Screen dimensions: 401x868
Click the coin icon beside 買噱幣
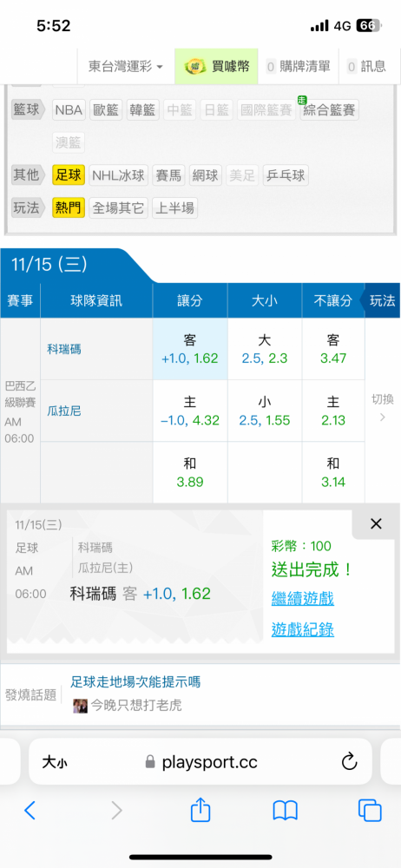point(194,67)
